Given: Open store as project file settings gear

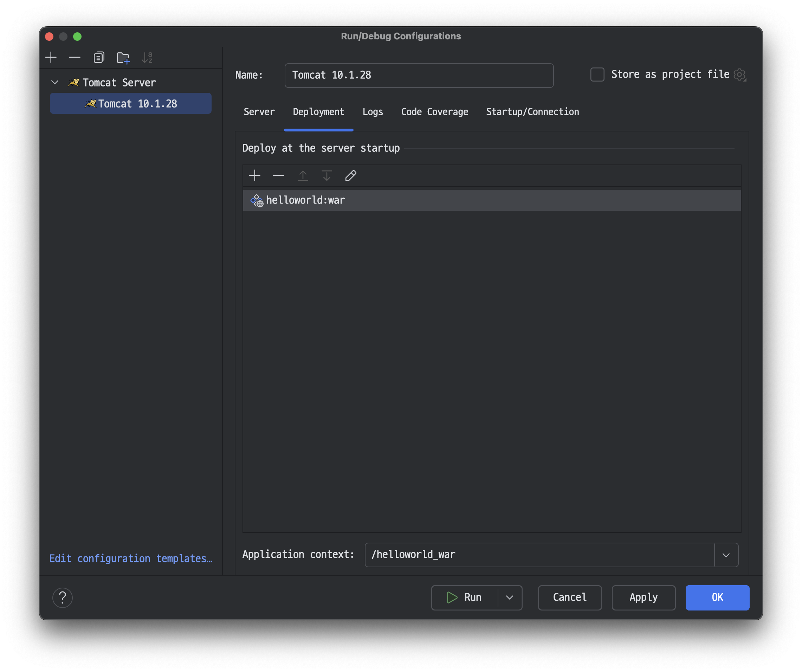Looking at the screenshot, I should (740, 75).
